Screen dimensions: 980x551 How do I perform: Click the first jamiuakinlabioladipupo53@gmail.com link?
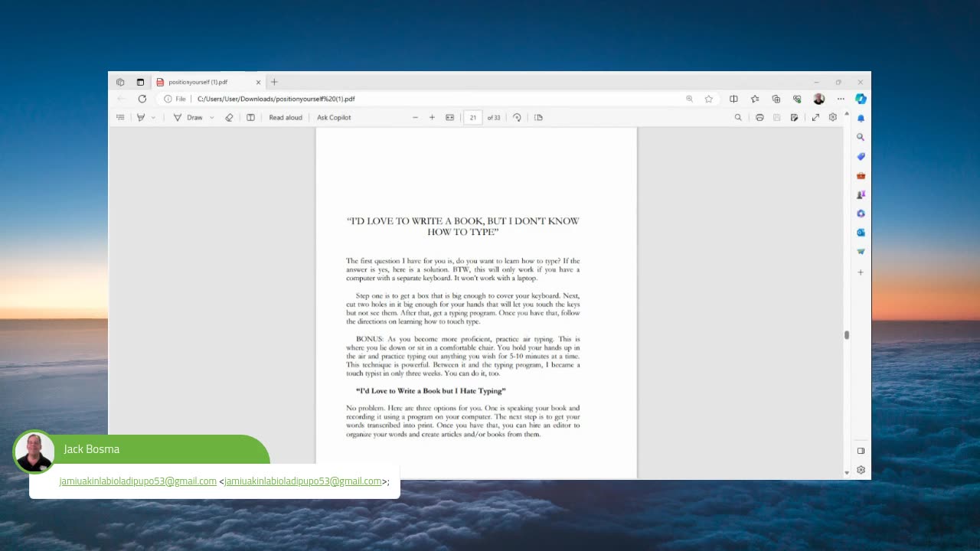(x=138, y=481)
